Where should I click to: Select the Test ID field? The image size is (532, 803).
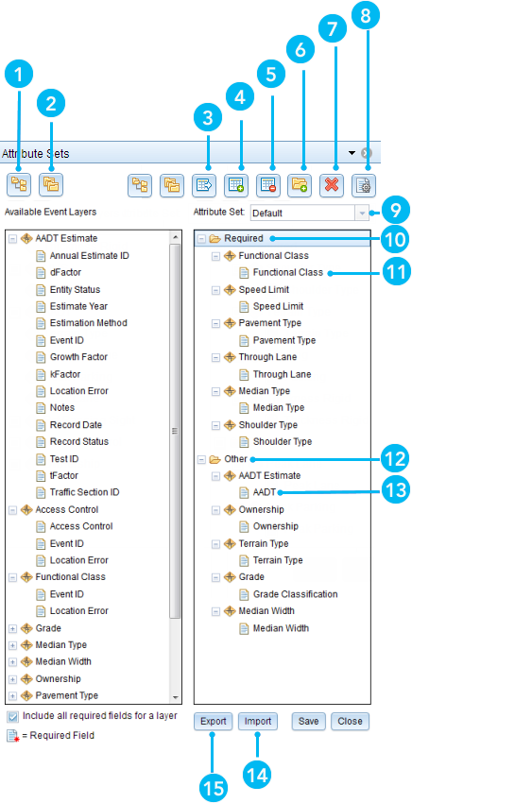[x=64, y=459]
